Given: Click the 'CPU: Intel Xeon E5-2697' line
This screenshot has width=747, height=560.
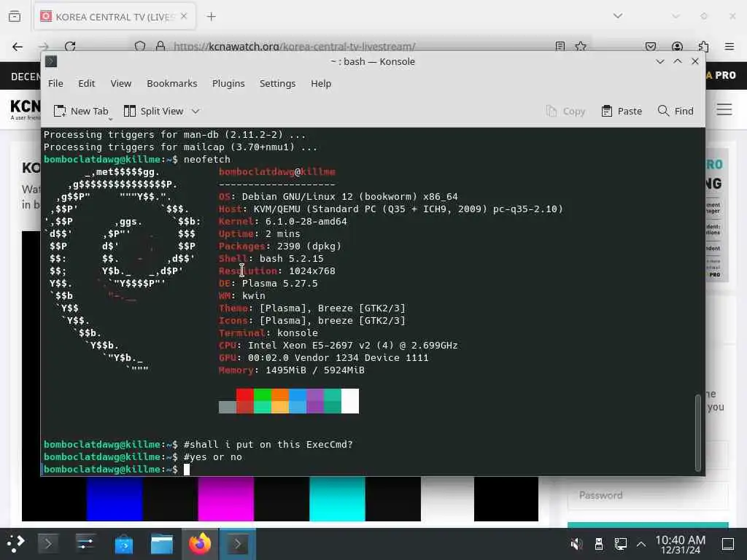Looking at the screenshot, I should pyautogui.click(x=338, y=345).
